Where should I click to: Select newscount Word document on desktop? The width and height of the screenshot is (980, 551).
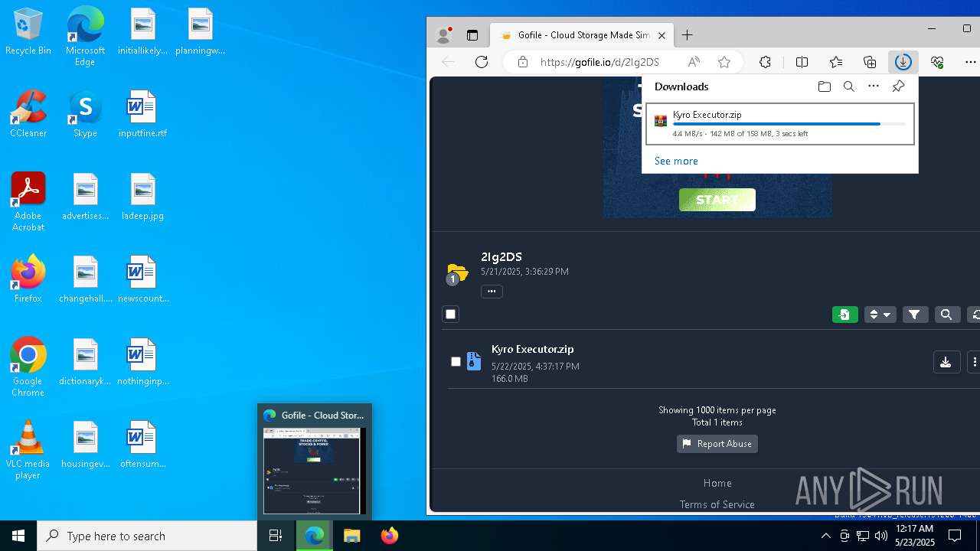(142, 280)
